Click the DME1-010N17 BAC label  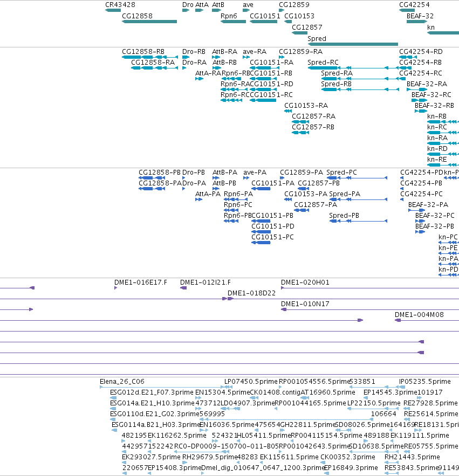pos(305,304)
